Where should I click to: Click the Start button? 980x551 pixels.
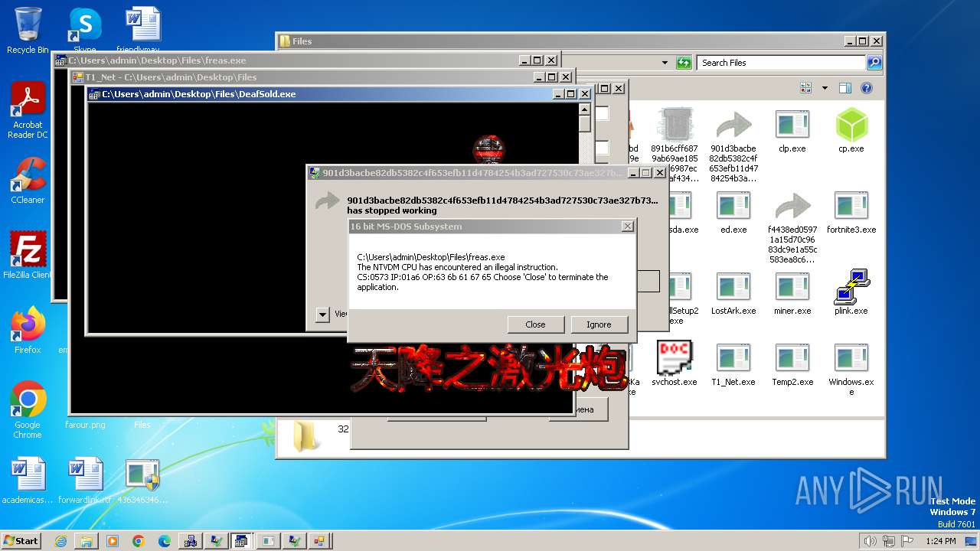pyautogui.click(x=21, y=540)
